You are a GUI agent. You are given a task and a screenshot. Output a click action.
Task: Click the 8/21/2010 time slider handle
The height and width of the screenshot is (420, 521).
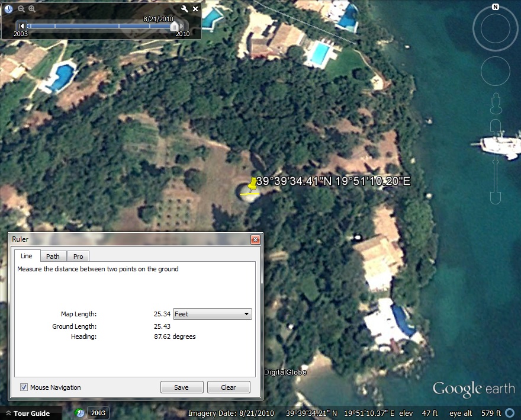[x=174, y=26]
